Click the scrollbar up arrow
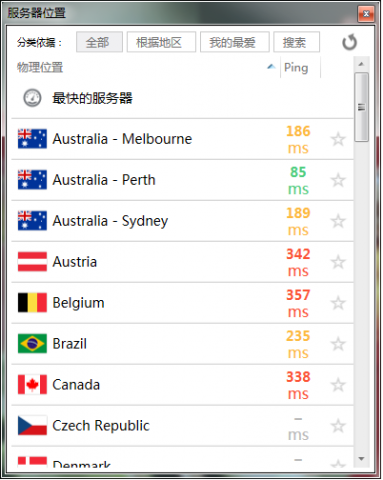 [361, 64]
